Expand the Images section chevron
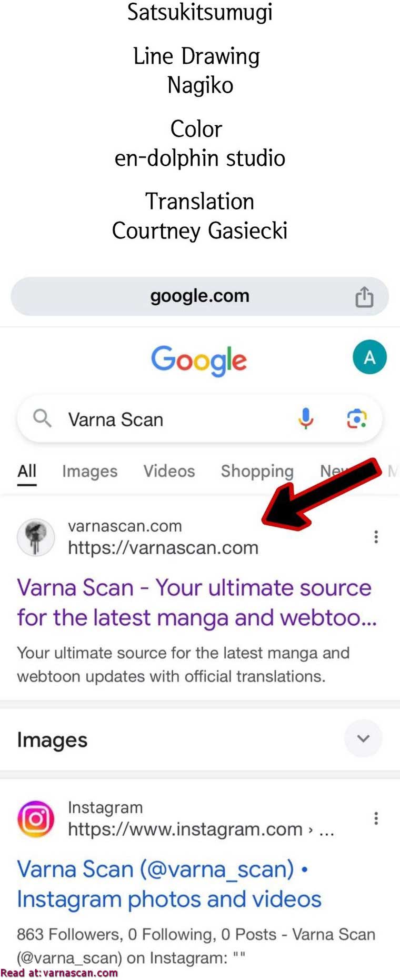This screenshot has width=400, height=980. (x=363, y=738)
